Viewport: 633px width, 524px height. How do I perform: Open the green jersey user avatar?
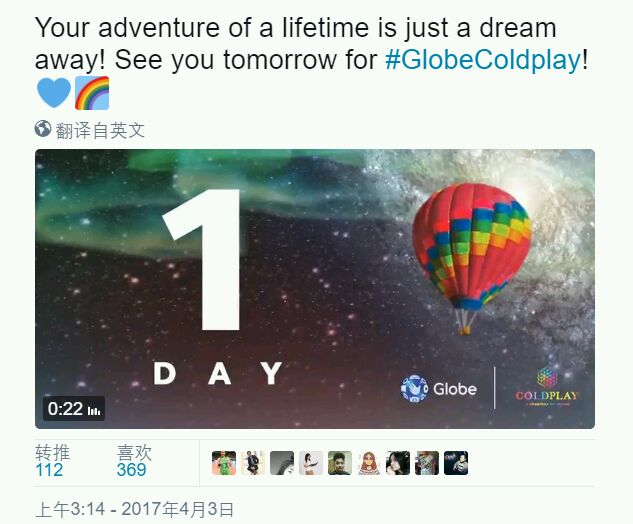click(x=224, y=463)
